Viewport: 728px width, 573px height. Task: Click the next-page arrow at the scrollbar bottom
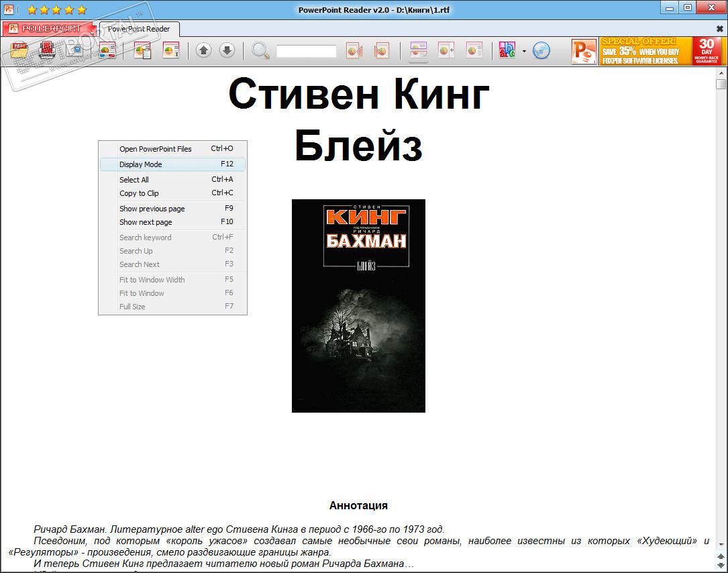(x=721, y=566)
